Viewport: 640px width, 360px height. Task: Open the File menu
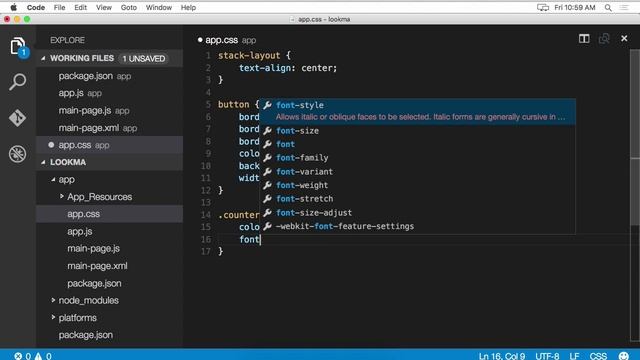pos(60,7)
